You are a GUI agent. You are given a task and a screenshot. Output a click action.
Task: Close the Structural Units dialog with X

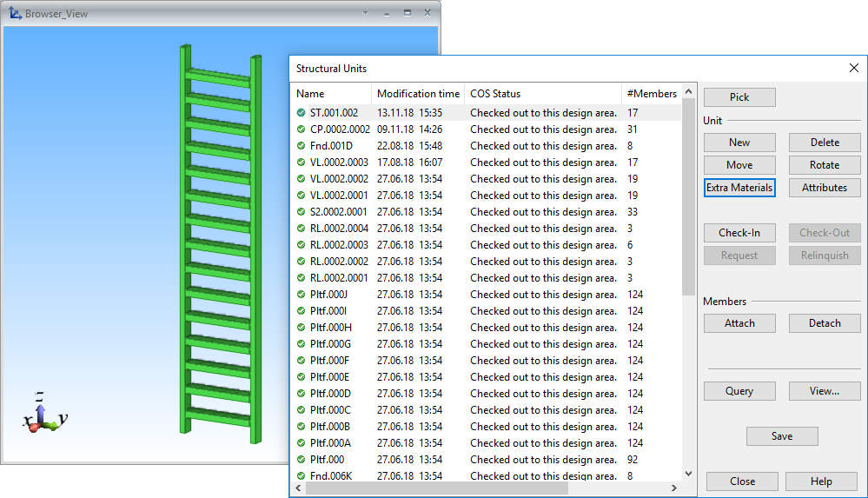(853, 68)
